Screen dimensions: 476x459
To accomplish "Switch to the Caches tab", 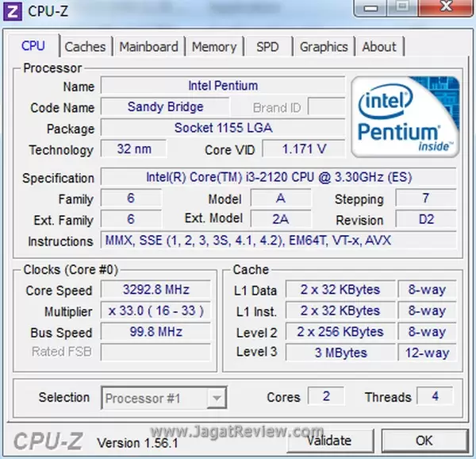I will (86, 47).
